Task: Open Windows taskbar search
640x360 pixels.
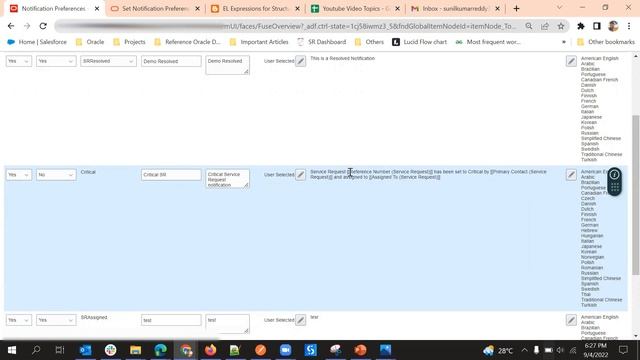Action: pos(36,350)
